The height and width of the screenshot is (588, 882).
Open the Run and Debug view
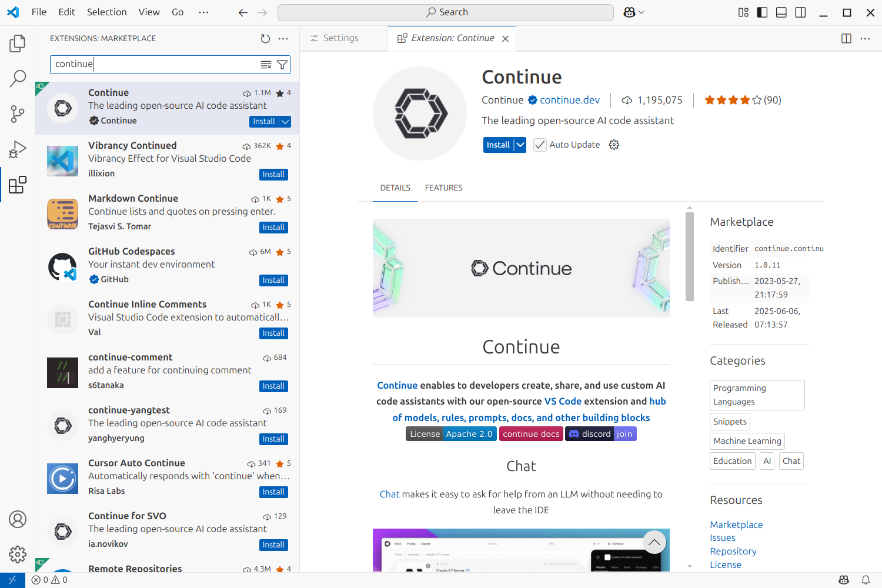coord(18,149)
